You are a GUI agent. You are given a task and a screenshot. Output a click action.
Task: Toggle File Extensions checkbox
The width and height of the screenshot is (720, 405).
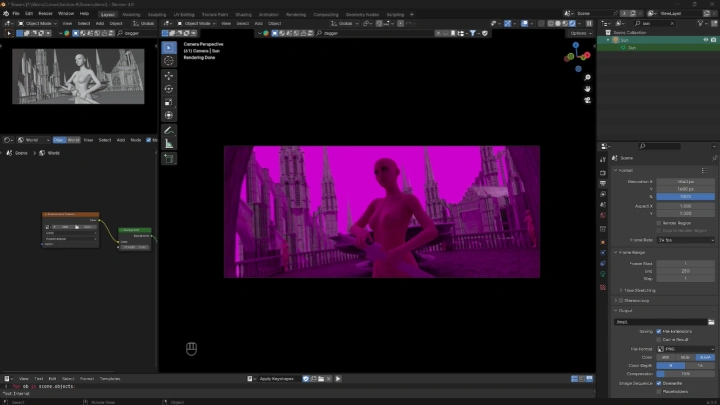point(659,332)
